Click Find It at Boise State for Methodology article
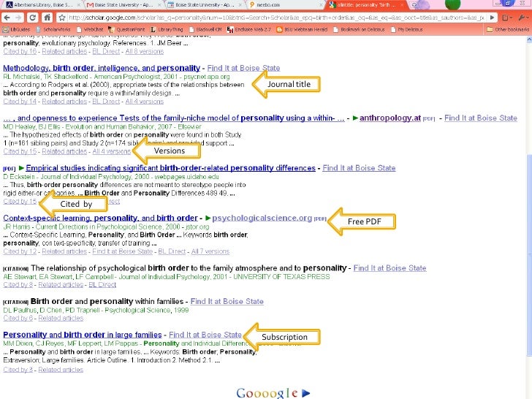Screen dimensions: 532x399 coord(243,68)
